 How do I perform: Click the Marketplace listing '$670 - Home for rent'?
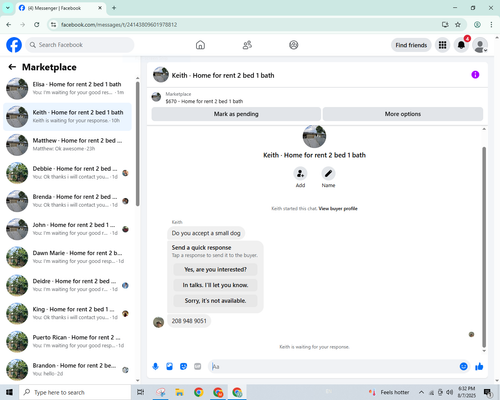tap(204, 101)
